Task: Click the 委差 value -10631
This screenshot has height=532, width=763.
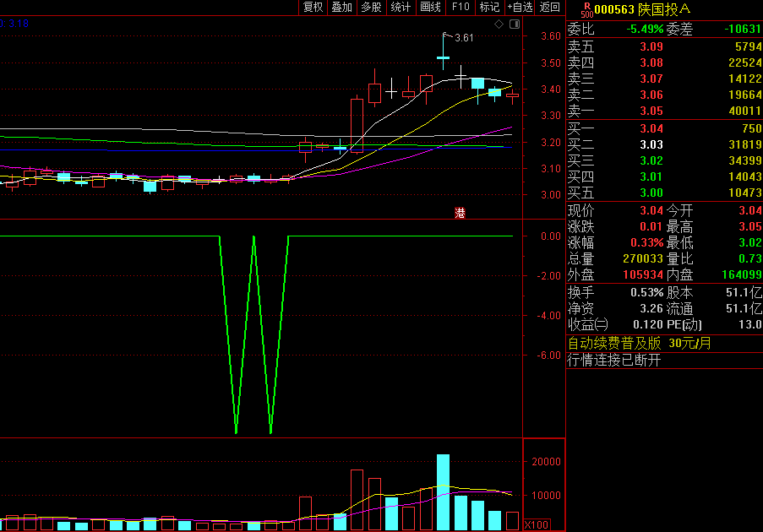Action: pos(743,30)
